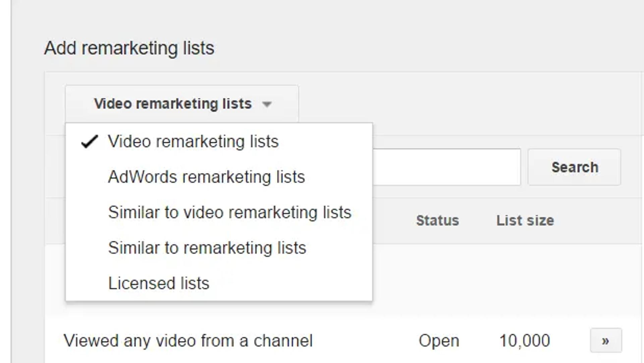Click the 10,000 list size value
The height and width of the screenshot is (363, 644).
[525, 341]
